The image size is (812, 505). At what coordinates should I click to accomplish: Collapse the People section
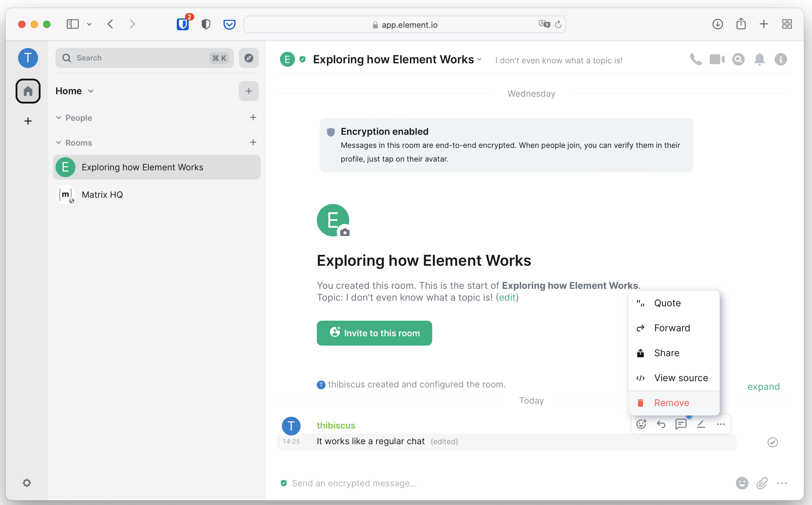point(59,118)
